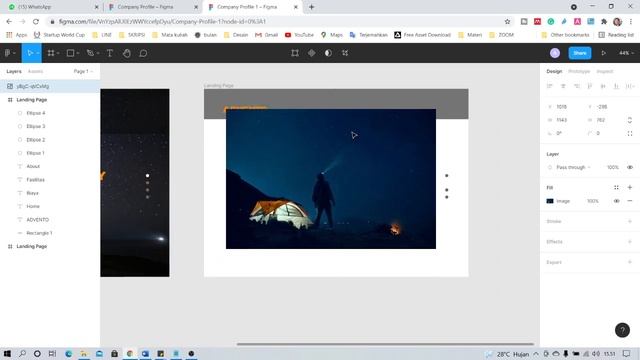Image resolution: width=640 pixels, height=360 pixels.
Task: Select the Move tool
Action: click(x=31, y=53)
